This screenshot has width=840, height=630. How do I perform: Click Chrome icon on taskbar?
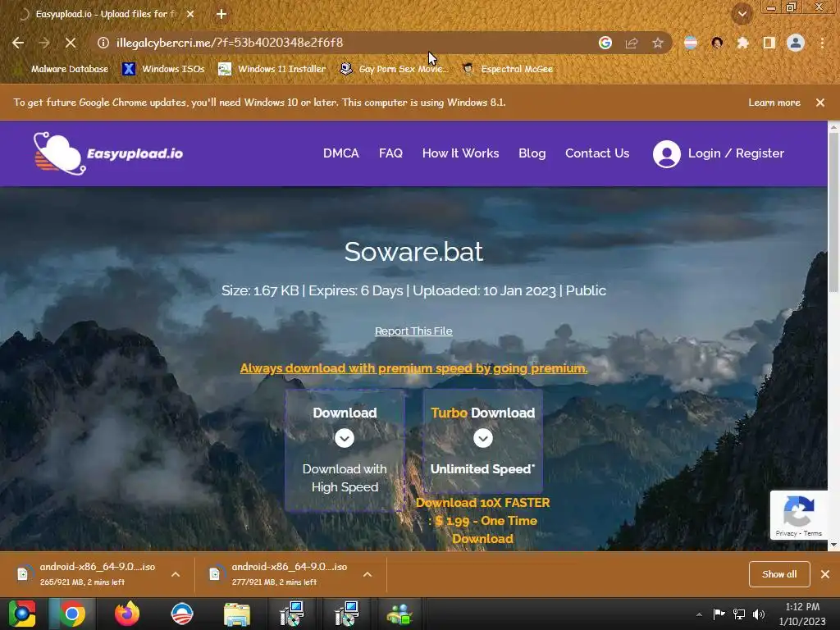point(72,614)
